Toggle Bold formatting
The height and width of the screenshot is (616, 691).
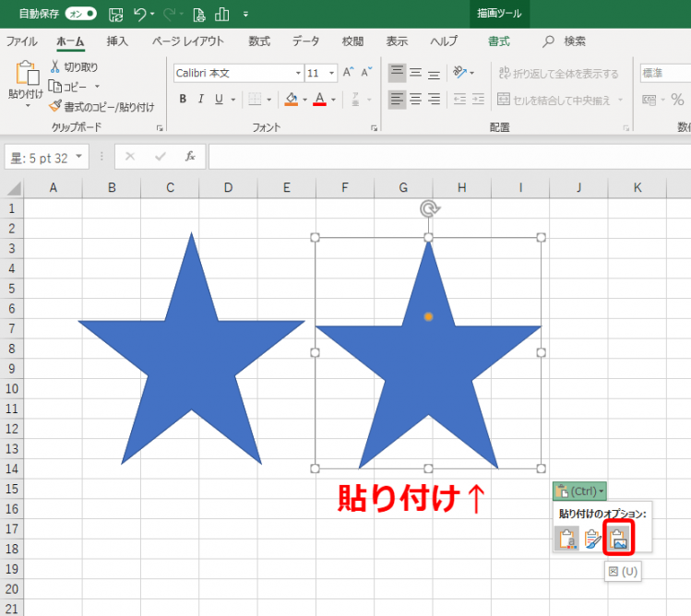tap(183, 100)
